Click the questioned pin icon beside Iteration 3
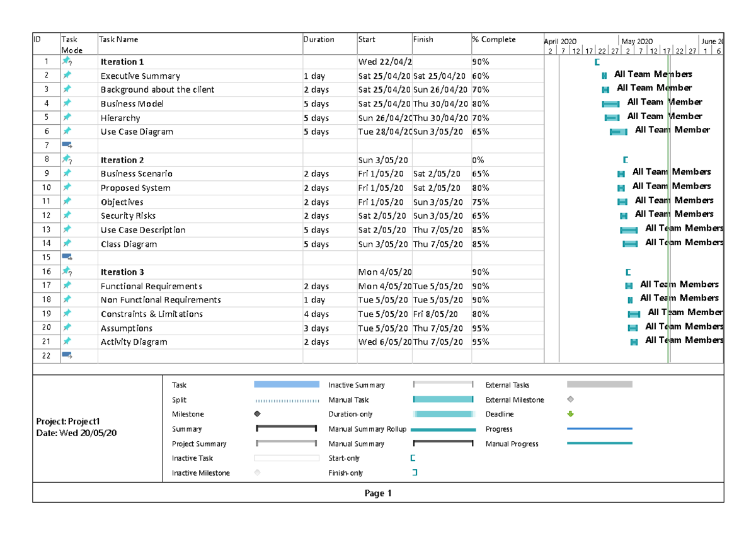Screen dimensions: 756x535 [x=67, y=272]
